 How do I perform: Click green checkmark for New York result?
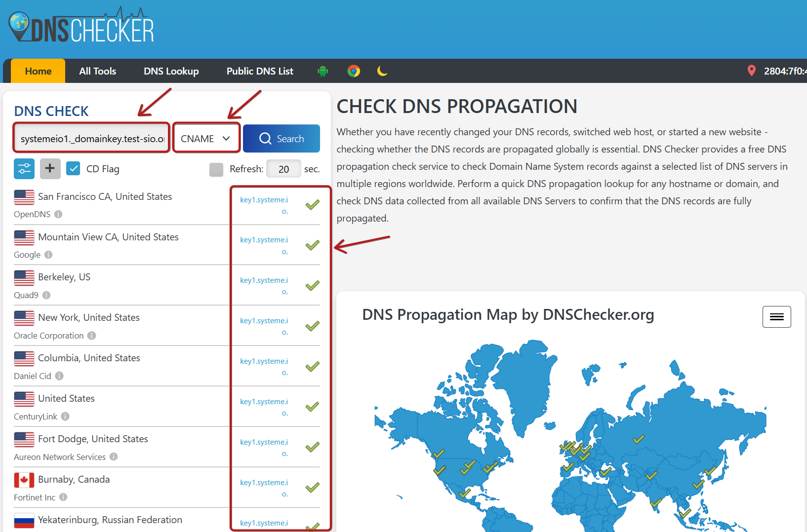[x=312, y=326]
